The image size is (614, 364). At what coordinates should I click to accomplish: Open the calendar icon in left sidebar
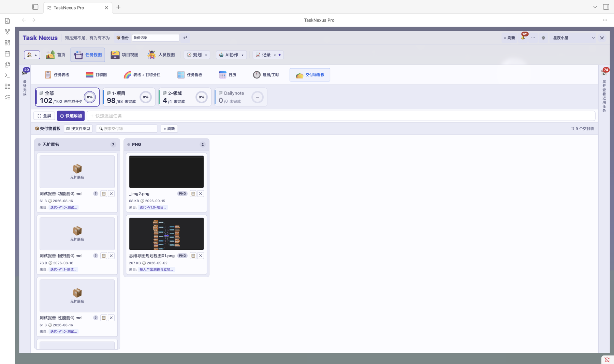pyautogui.click(x=8, y=54)
